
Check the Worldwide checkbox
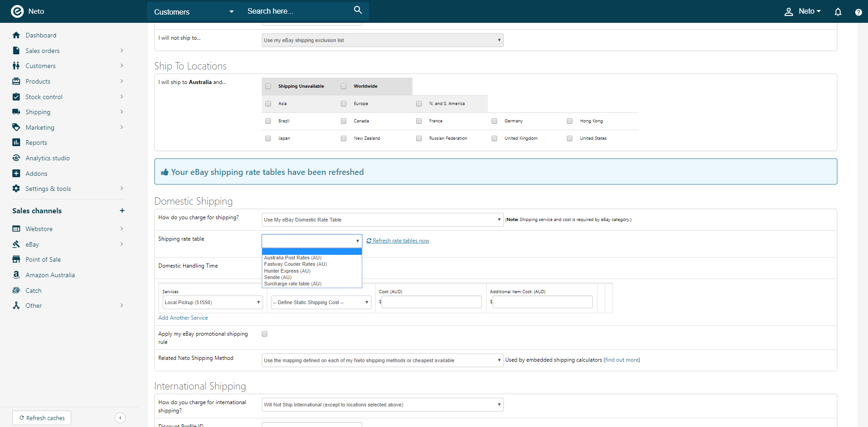pyautogui.click(x=344, y=86)
